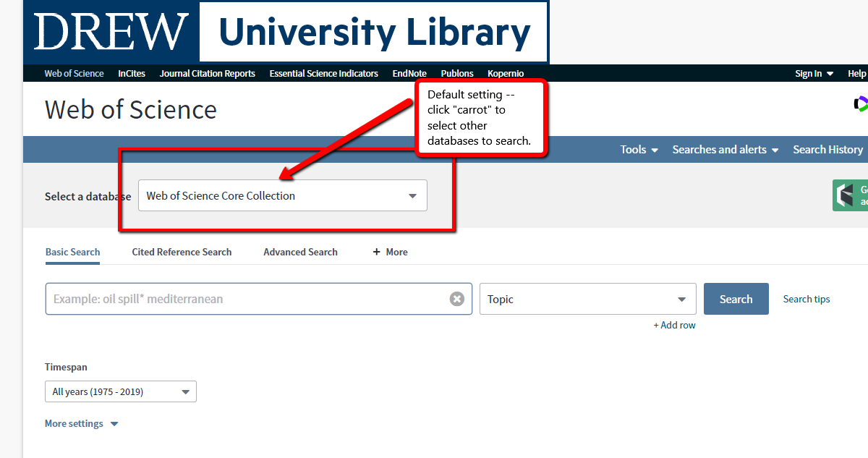Open Search History

coord(828,150)
